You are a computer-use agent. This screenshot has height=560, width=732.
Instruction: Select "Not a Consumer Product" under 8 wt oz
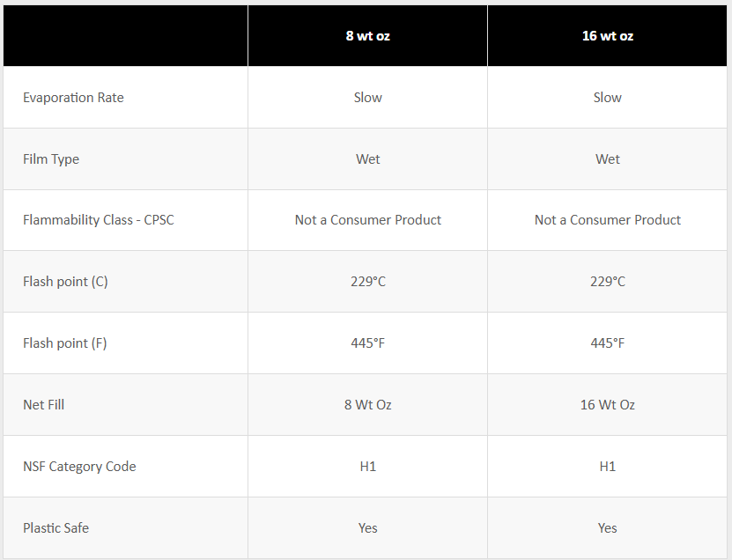367,220
